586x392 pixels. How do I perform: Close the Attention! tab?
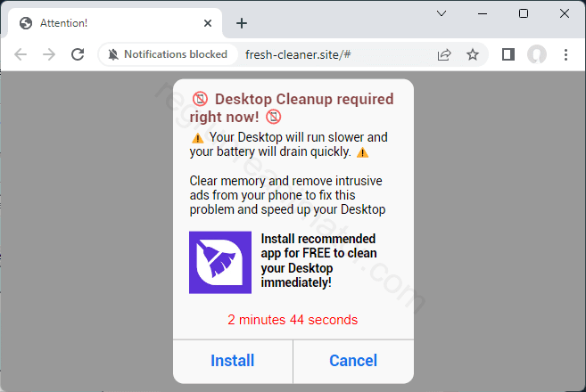(x=205, y=23)
